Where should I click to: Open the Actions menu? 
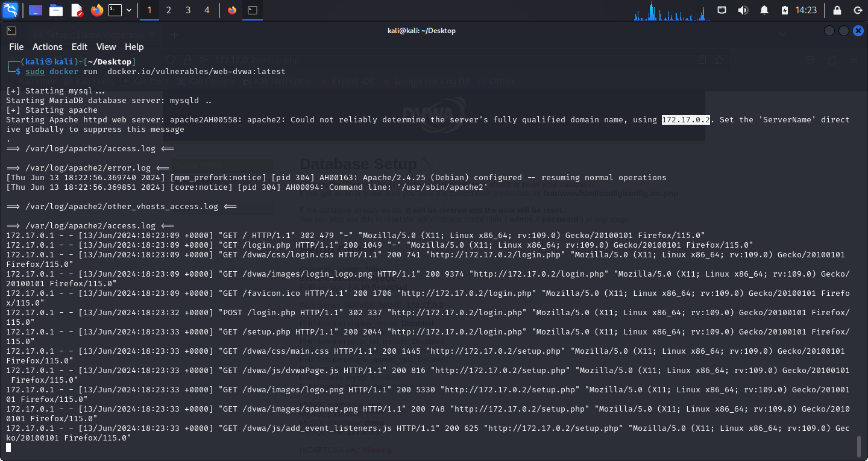click(x=48, y=47)
